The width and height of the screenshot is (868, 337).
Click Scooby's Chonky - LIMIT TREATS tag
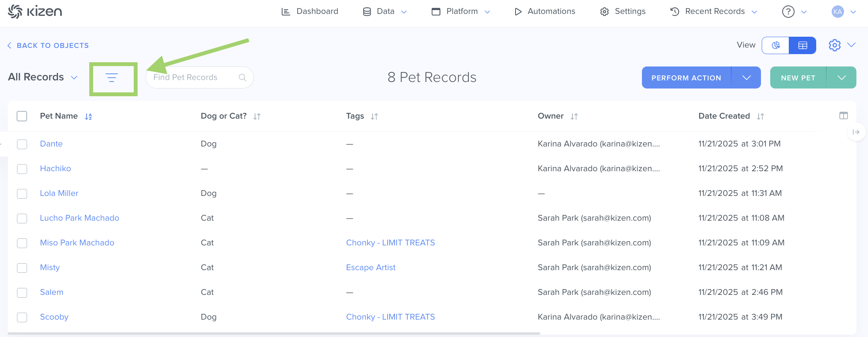[391, 317]
